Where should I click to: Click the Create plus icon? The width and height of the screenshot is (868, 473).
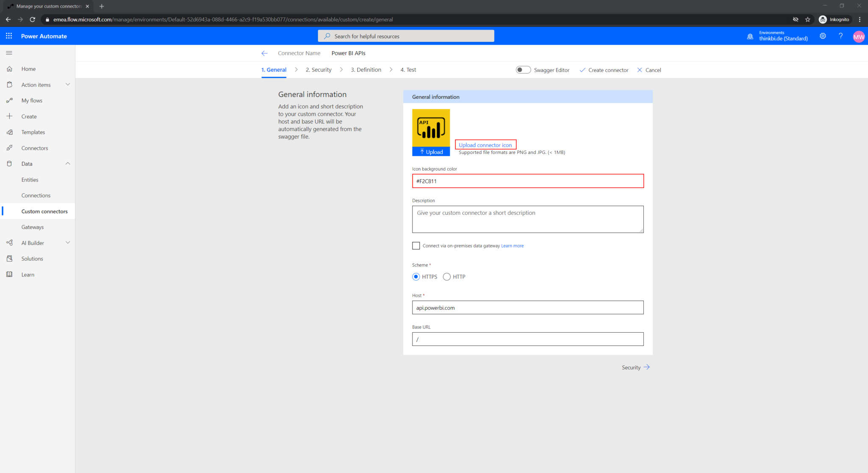9,116
